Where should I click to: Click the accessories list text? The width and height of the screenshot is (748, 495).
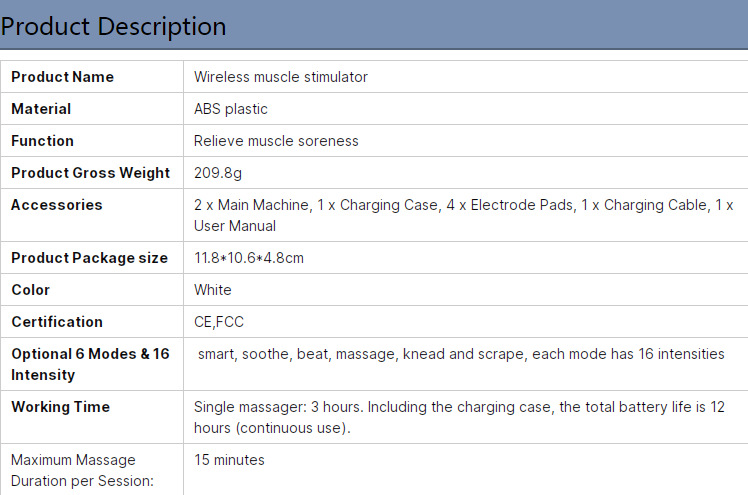point(463,215)
